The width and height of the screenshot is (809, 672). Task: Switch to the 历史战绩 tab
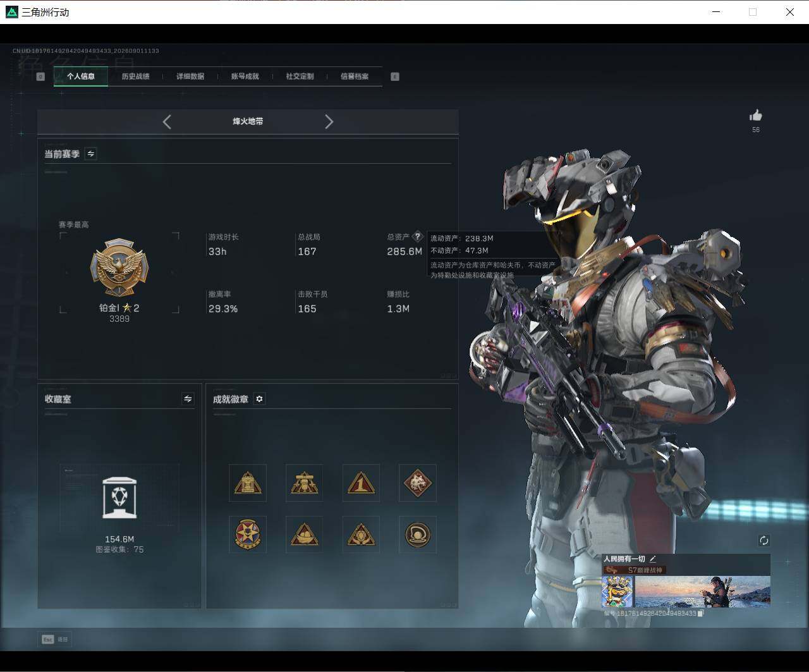point(135,76)
